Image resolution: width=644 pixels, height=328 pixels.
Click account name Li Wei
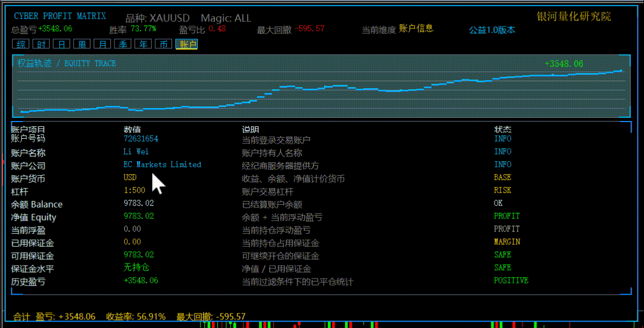136,152
